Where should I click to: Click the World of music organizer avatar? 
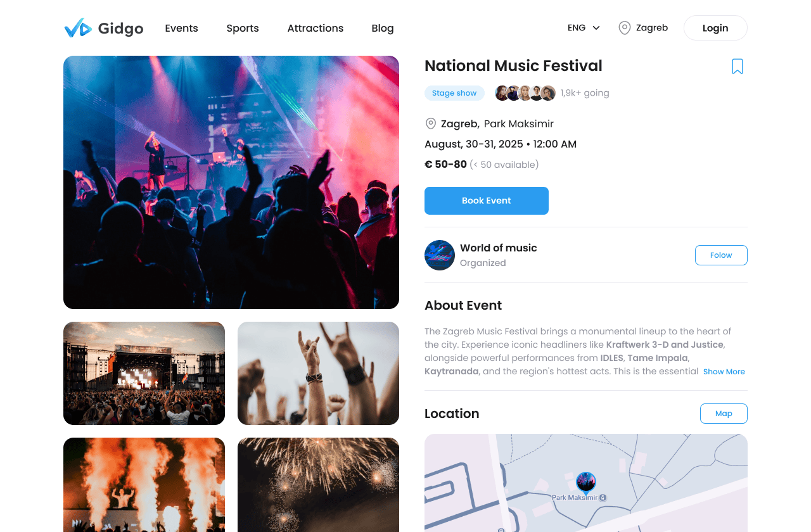coord(440,255)
